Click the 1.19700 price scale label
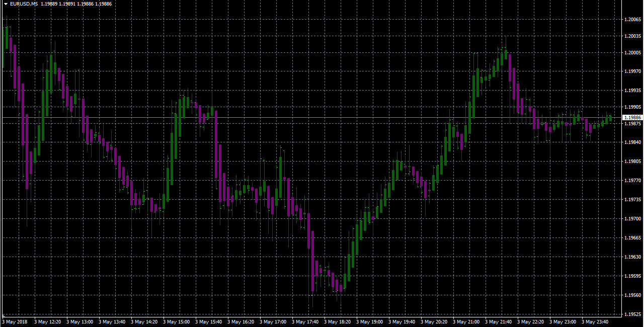 coord(632,219)
